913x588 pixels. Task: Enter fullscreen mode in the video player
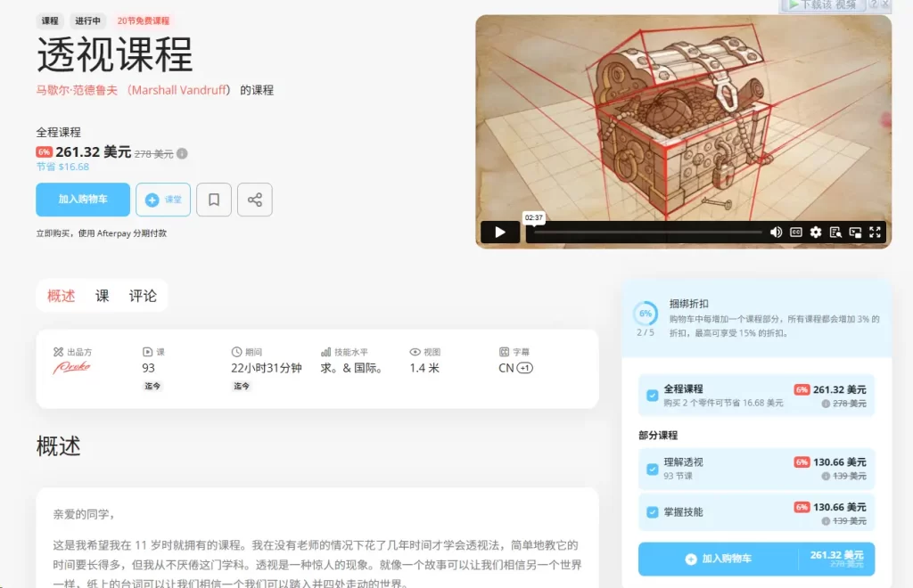(875, 233)
